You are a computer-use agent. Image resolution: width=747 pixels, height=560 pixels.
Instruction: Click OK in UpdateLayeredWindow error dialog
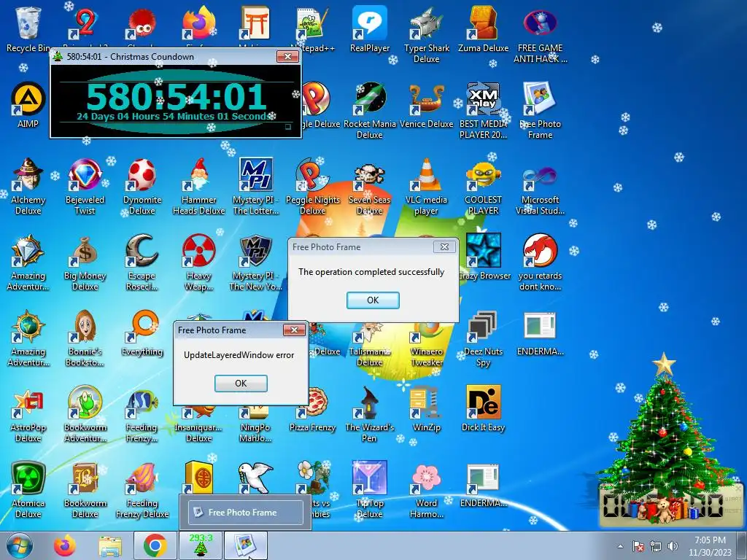241,384
